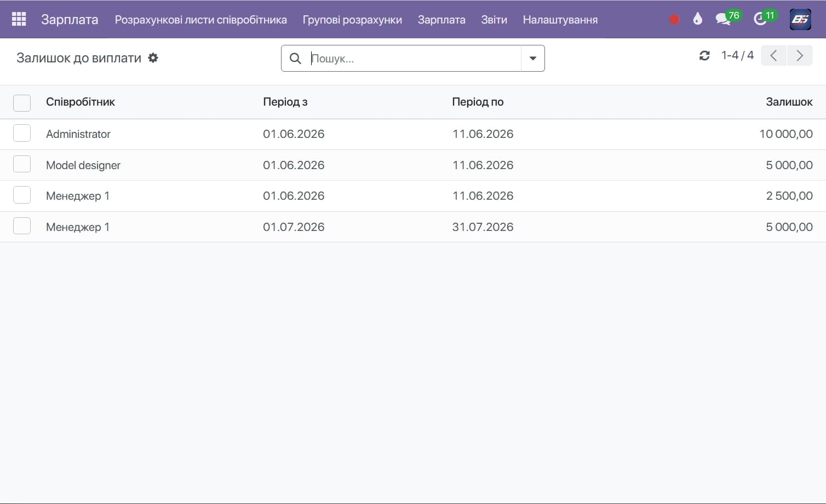826x504 pixels.
Task: Click the 2 500,00 balance cell
Action: (789, 196)
